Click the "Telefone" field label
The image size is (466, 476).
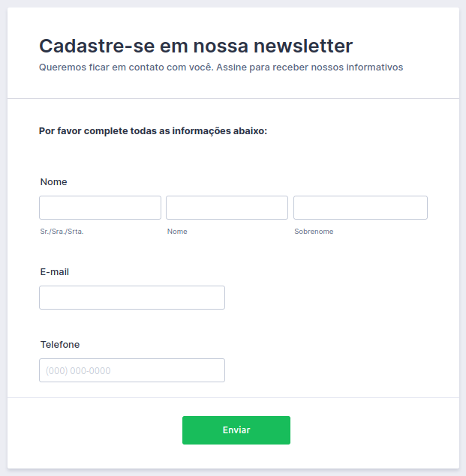[60, 345]
